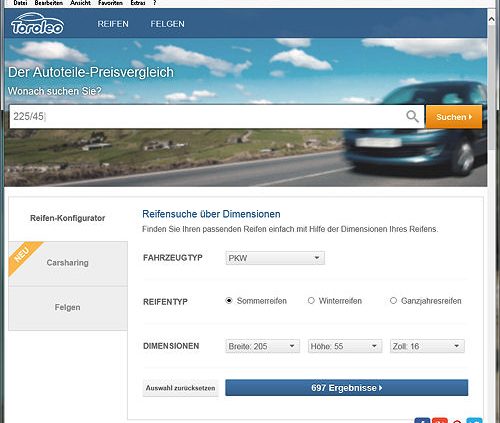Click the Reifensuche über Dimensionen heading
Screen dimensions: 500x423
tap(211, 214)
